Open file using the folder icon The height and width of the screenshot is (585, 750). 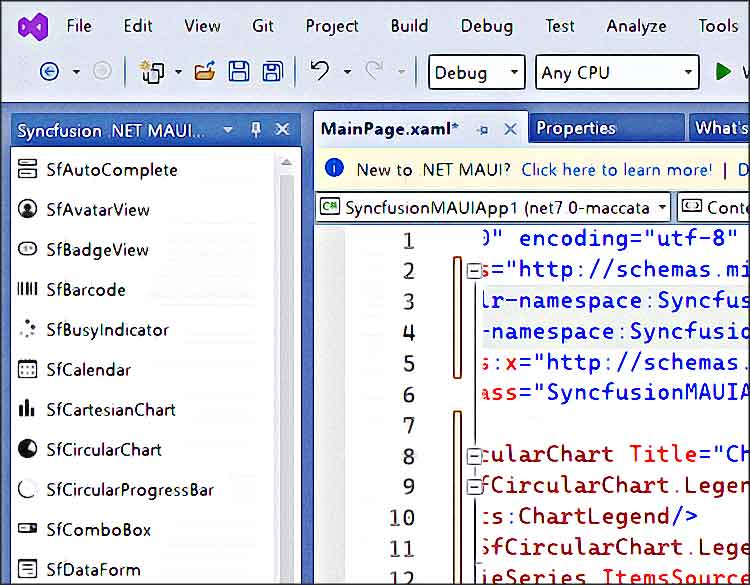205,72
